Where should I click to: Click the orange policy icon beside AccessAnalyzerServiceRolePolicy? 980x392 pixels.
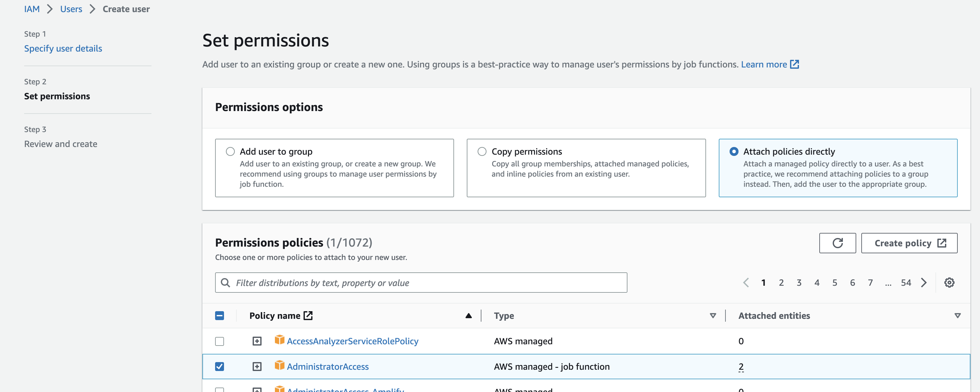coord(280,340)
